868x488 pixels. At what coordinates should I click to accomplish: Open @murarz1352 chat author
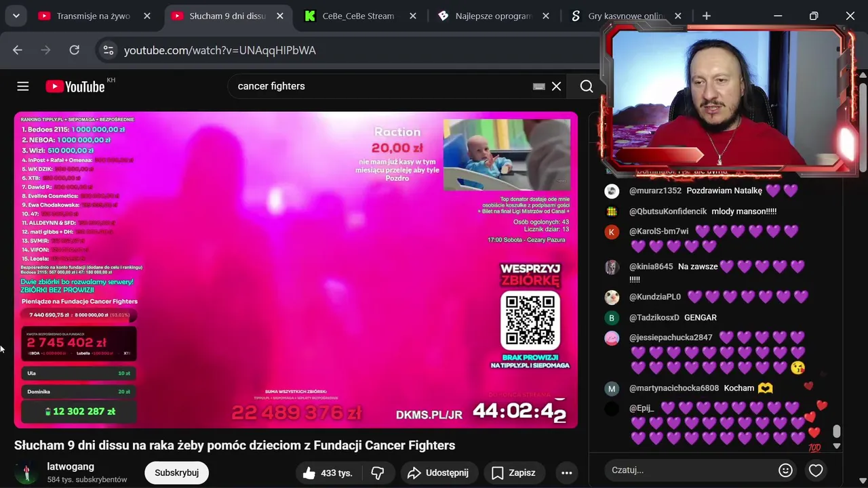[655, 191]
